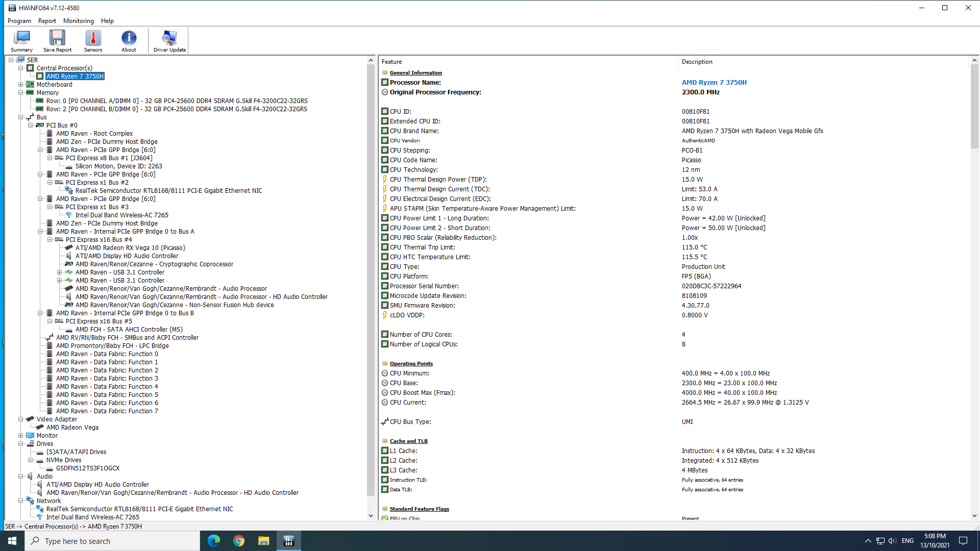Click the details panel scroll down arrow
The width and height of the screenshot is (980, 551).
pos(974,516)
